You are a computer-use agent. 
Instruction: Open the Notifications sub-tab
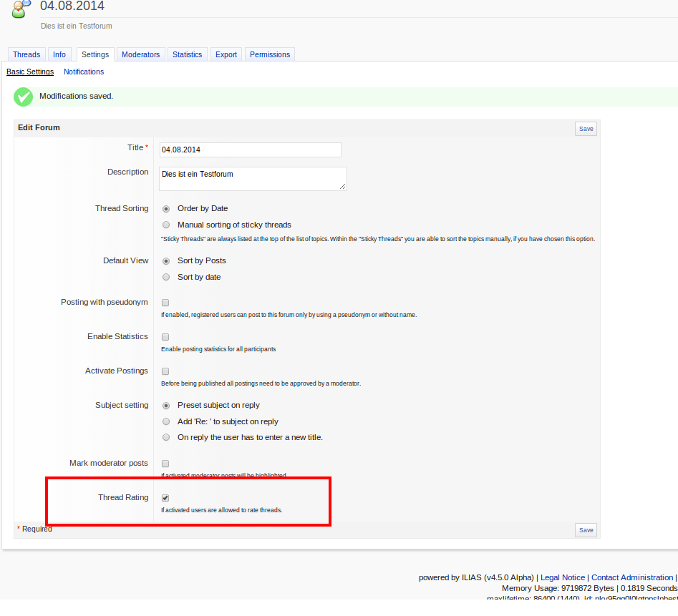point(84,72)
